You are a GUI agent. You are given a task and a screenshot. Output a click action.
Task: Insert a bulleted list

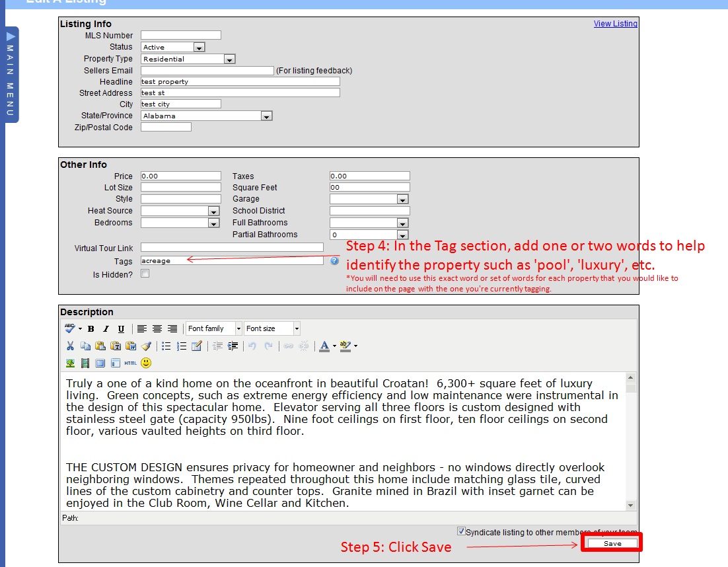[166, 346]
